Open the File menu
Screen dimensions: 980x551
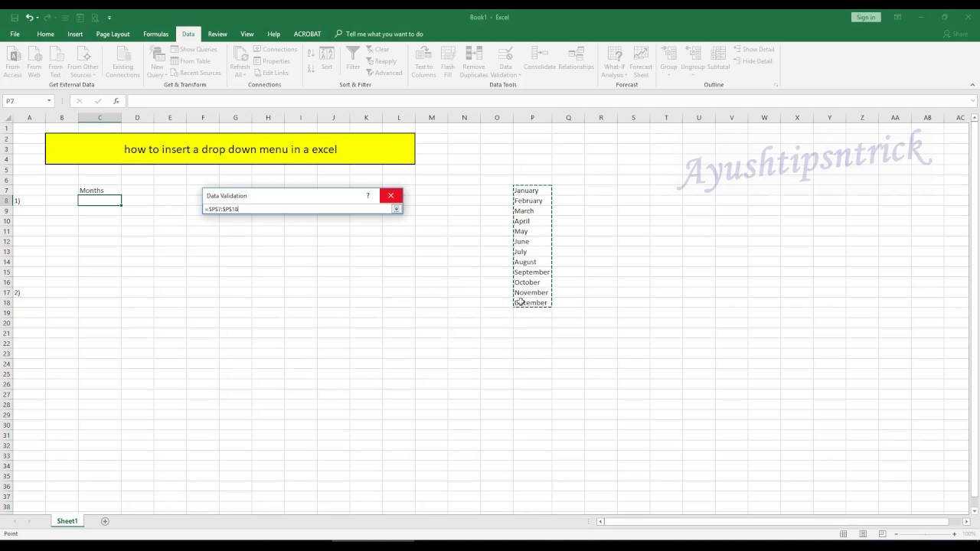tap(15, 34)
